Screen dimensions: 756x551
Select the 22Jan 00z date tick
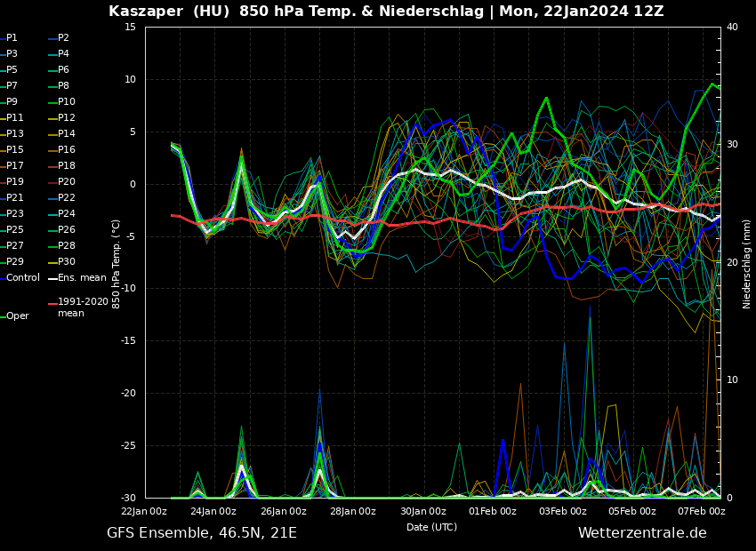144,511
